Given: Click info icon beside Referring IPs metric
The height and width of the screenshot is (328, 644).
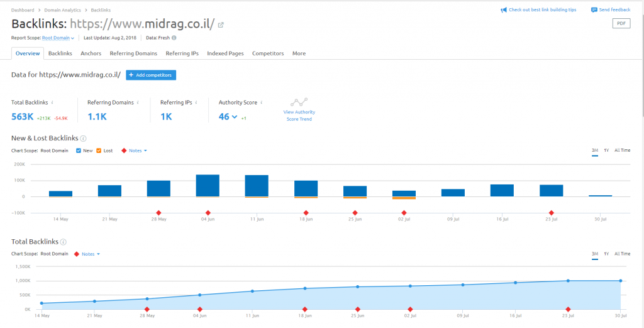Looking at the screenshot, I should point(196,103).
